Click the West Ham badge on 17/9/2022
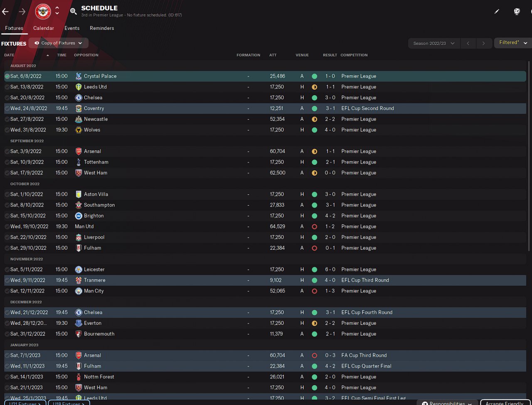Screen dimensions: 532x405 click(x=79, y=173)
